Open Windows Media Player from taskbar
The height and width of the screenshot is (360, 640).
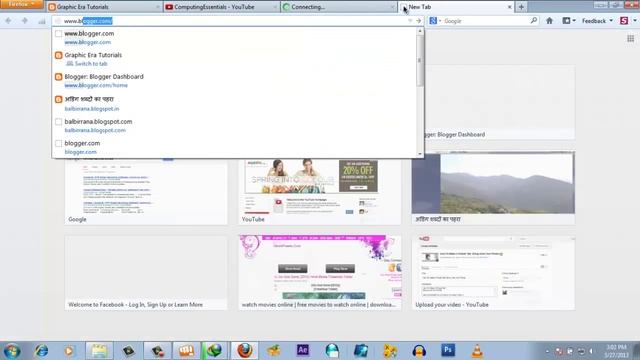pyautogui.click(x=69, y=351)
